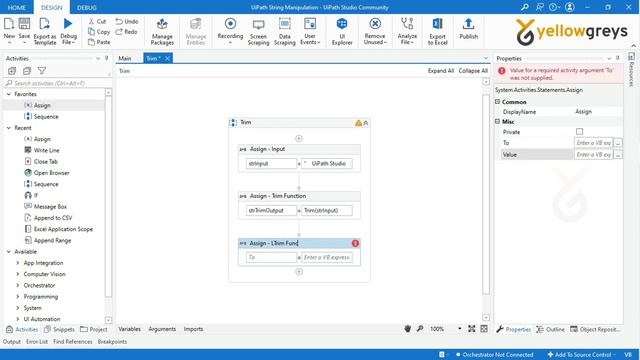The image size is (640, 360).
Task: Activate the pan hand tool
Action: tap(407, 329)
